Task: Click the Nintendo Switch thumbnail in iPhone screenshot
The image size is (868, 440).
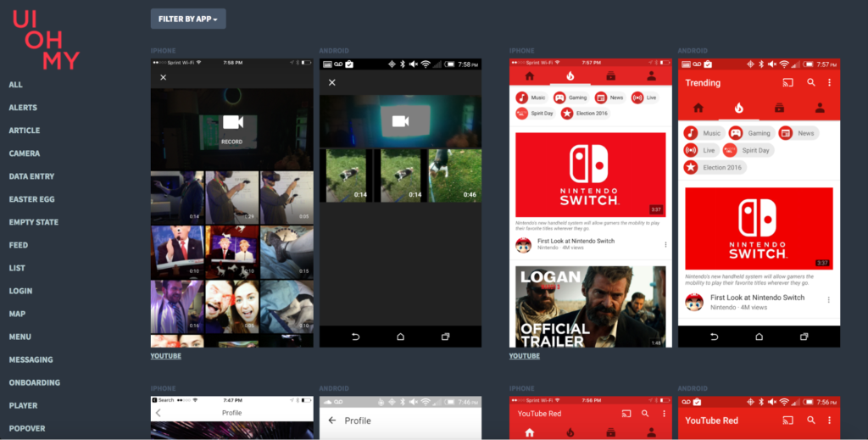Action: point(590,174)
